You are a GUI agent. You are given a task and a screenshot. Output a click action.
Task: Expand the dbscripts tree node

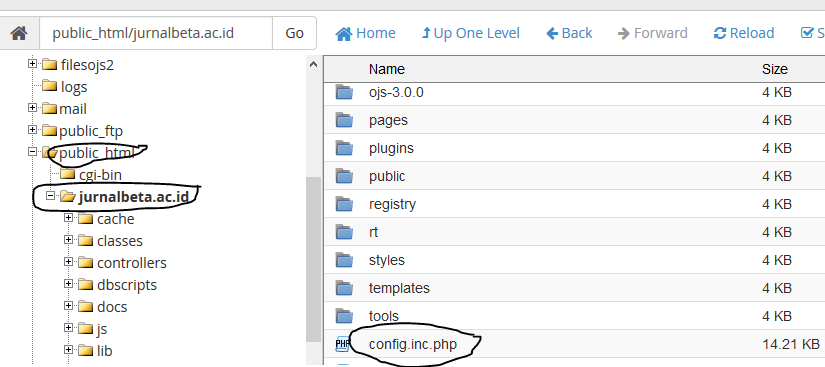68,284
